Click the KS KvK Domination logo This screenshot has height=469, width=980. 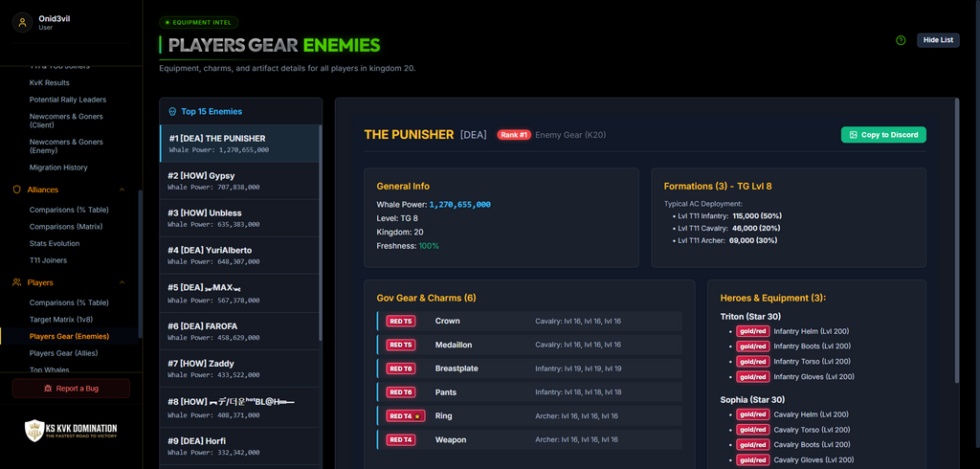71,431
